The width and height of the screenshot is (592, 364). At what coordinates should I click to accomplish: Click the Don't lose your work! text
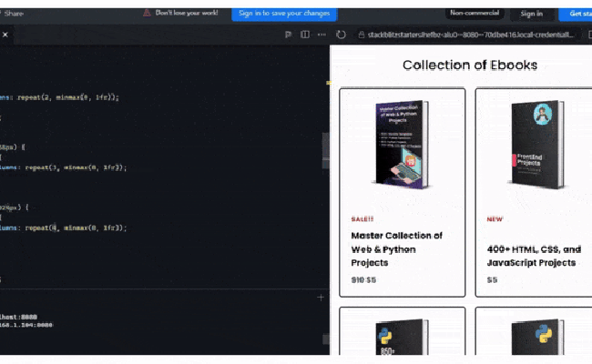(x=187, y=13)
